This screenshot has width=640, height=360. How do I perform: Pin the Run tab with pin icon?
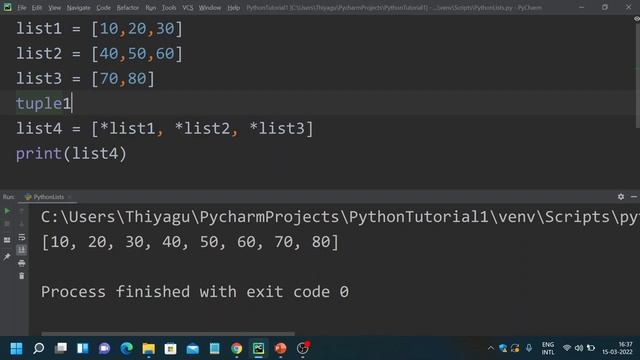click(x=7, y=257)
